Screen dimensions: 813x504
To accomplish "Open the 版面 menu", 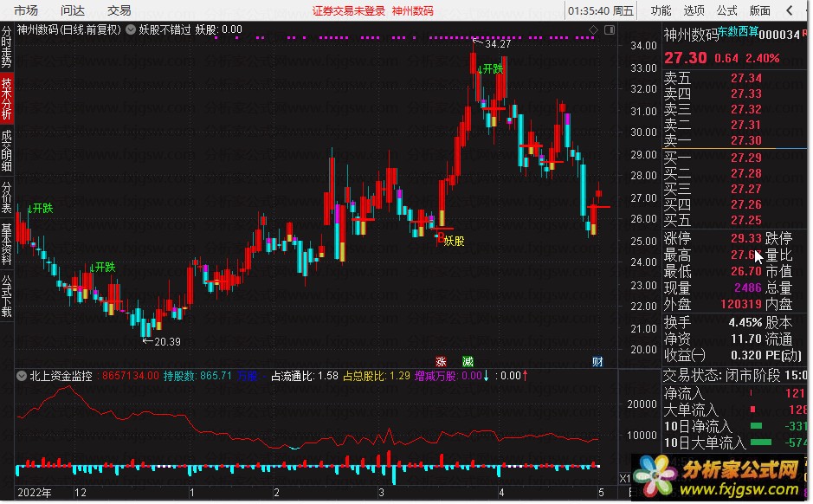I will pos(760,10).
